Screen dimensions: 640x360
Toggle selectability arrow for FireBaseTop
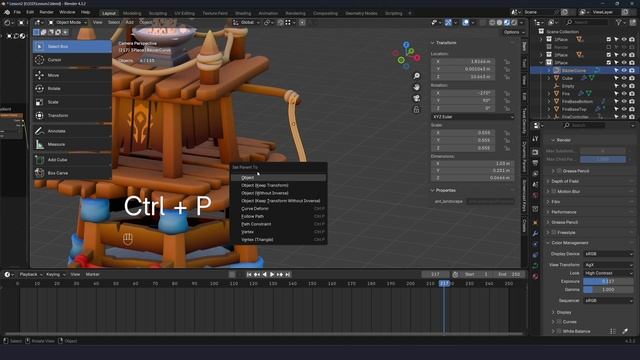[x=616, y=109]
